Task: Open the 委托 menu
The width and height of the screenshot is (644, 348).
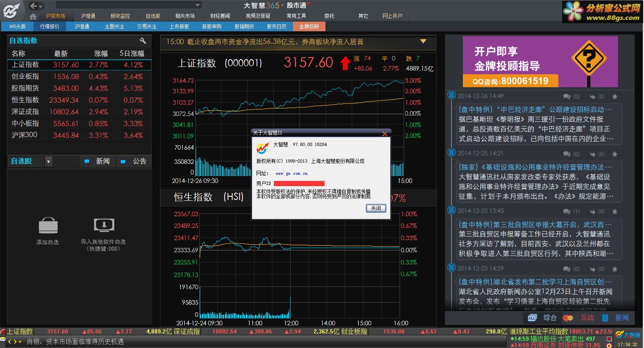Action: [329, 16]
